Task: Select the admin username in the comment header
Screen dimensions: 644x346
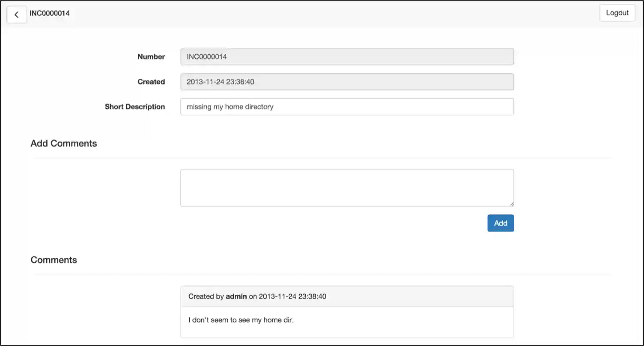Action: pyautogui.click(x=237, y=296)
